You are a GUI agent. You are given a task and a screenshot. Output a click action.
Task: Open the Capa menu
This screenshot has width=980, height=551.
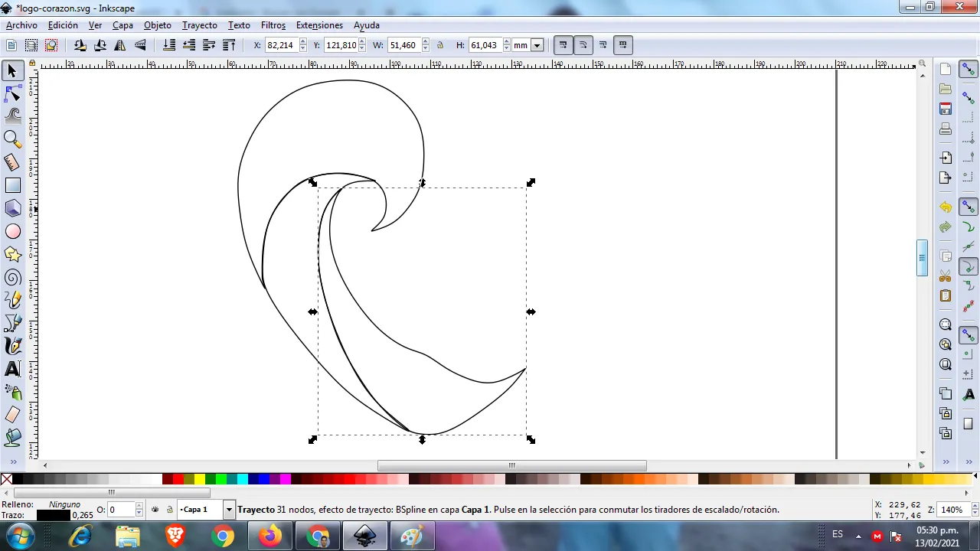pos(122,25)
